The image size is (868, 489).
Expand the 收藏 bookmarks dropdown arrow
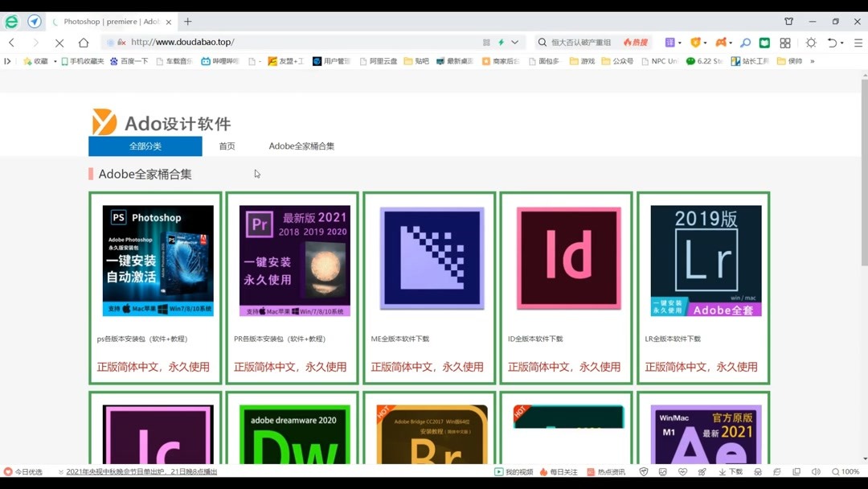55,60
